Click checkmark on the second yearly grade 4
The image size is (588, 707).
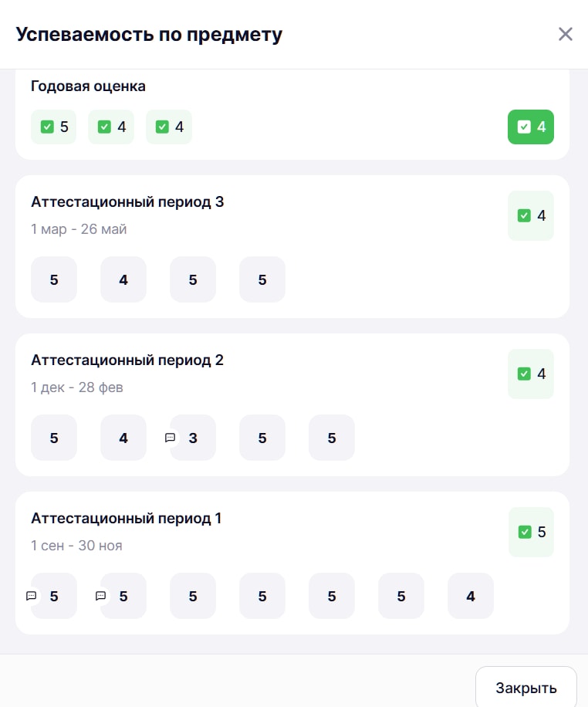point(104,127)
